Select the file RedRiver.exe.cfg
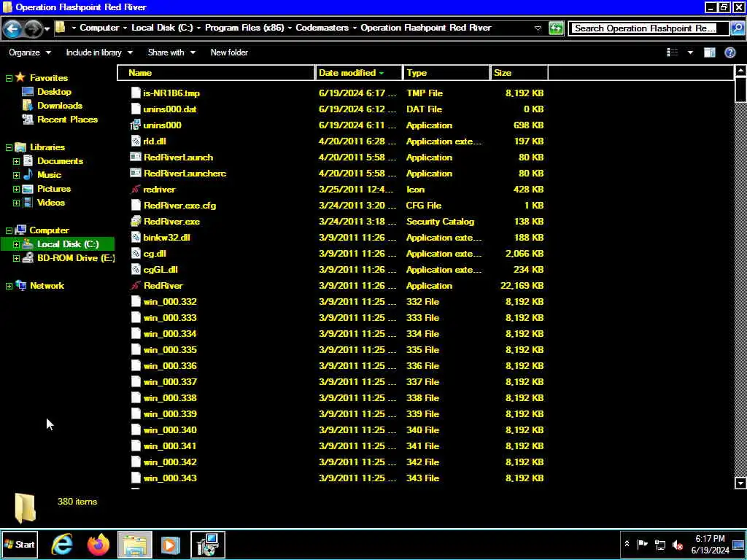This screenshot has height=560, width=747. [x=179, y=206]
